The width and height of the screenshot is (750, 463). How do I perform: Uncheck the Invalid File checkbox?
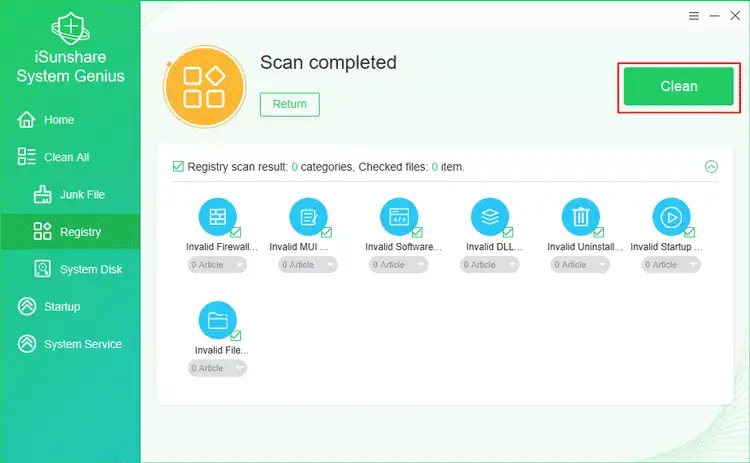point(236,335)
